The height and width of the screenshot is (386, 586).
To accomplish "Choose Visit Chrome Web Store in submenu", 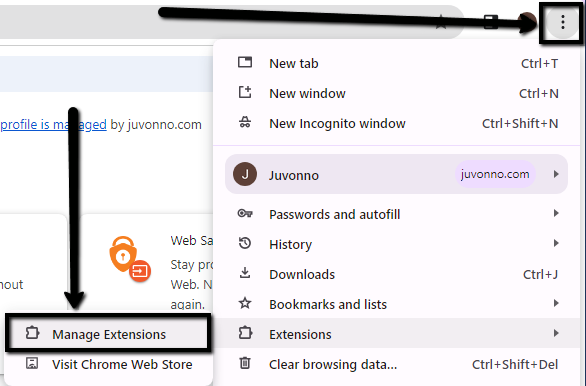I will (108, 364).
